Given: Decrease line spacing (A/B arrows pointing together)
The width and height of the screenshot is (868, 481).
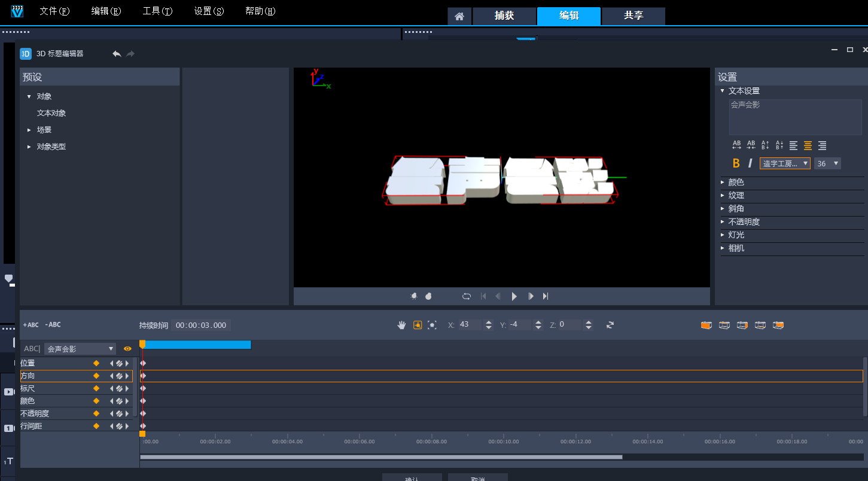Looking at the screenshot, I should [779, 145].
